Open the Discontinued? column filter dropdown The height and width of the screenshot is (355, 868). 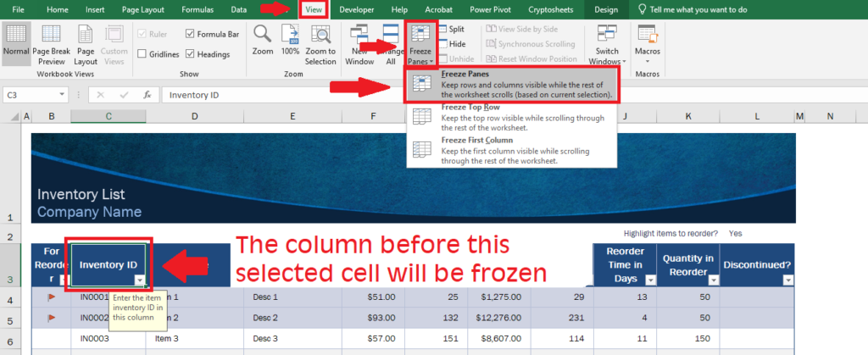(788, 280)
